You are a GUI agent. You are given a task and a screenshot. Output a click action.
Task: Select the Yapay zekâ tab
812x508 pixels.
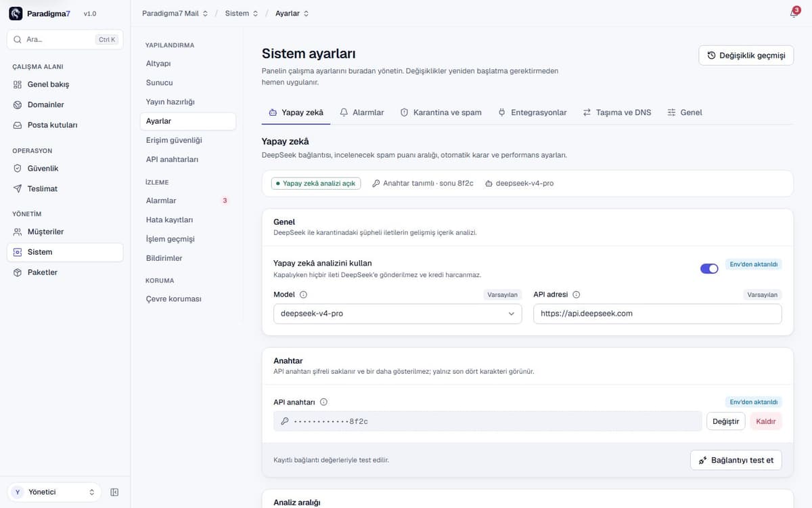(x=296, y=112)
